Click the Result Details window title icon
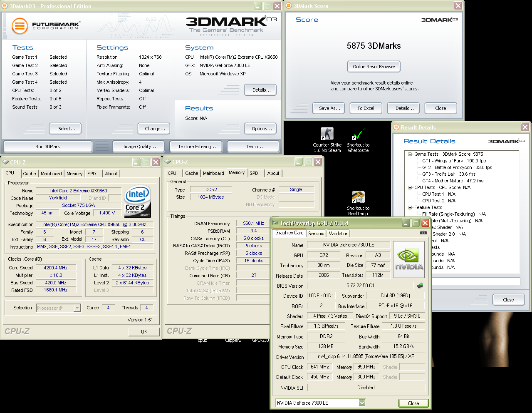532x413 pixels. click(x=396, y=127)
